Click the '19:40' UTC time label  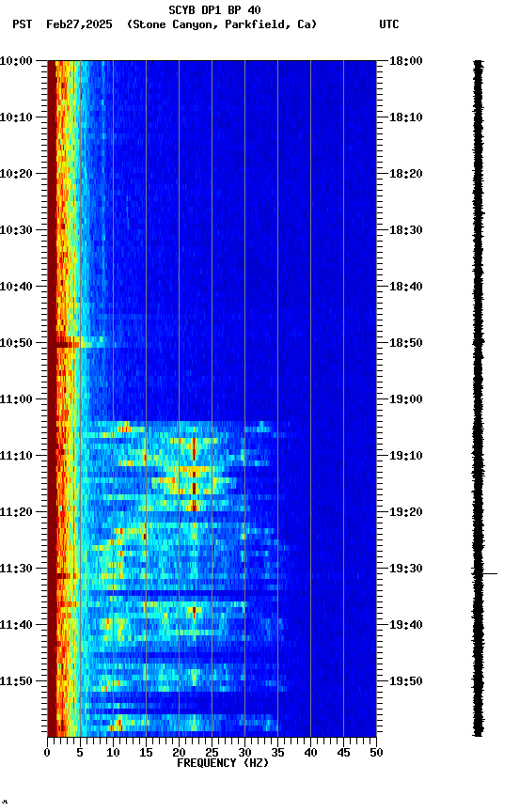pyautogui.click(x=406, y=625)
